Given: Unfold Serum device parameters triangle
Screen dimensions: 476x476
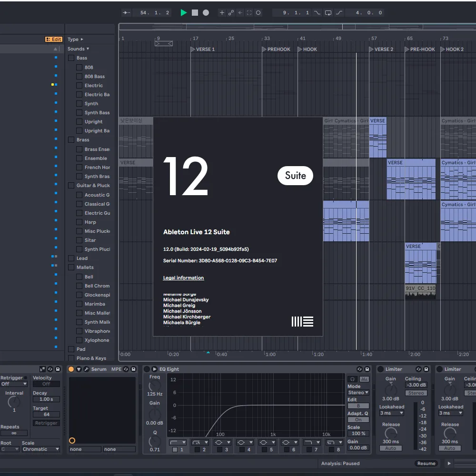Looking at the screenshot, I should click(x=79, y=369).
